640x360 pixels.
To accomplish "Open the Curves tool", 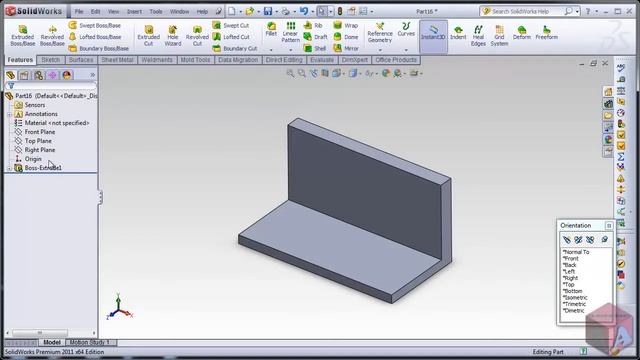I will click(406, 29).
